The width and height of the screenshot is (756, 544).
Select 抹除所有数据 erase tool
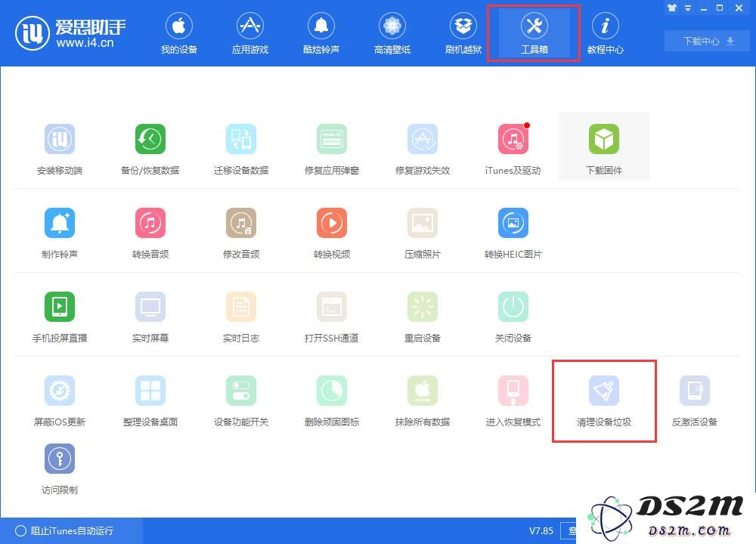[423, 401]
